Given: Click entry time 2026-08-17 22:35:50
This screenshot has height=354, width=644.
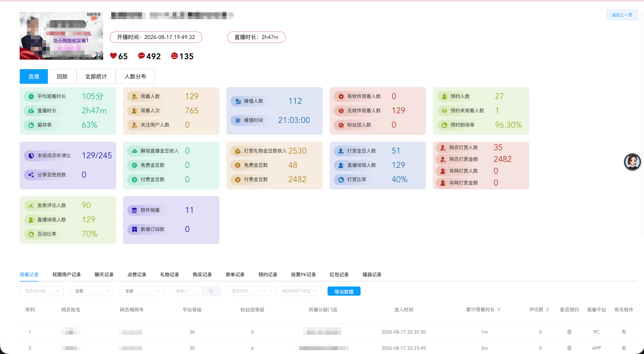Looking at the screenshot, I should (403, 332).
